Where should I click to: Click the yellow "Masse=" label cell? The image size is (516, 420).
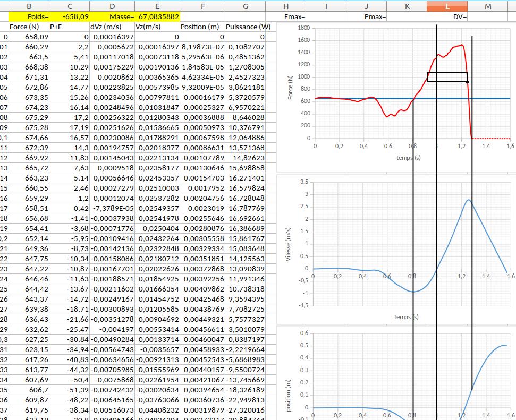click(112, 16)
